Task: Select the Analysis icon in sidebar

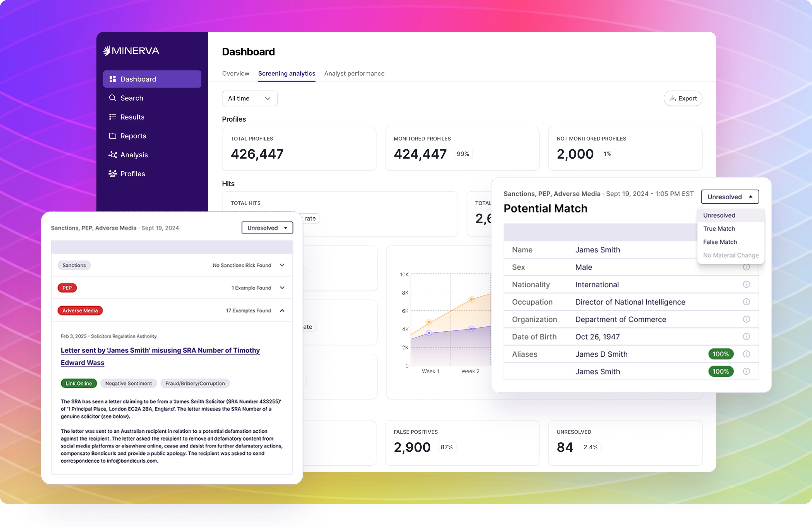Action: click(112, 155)
